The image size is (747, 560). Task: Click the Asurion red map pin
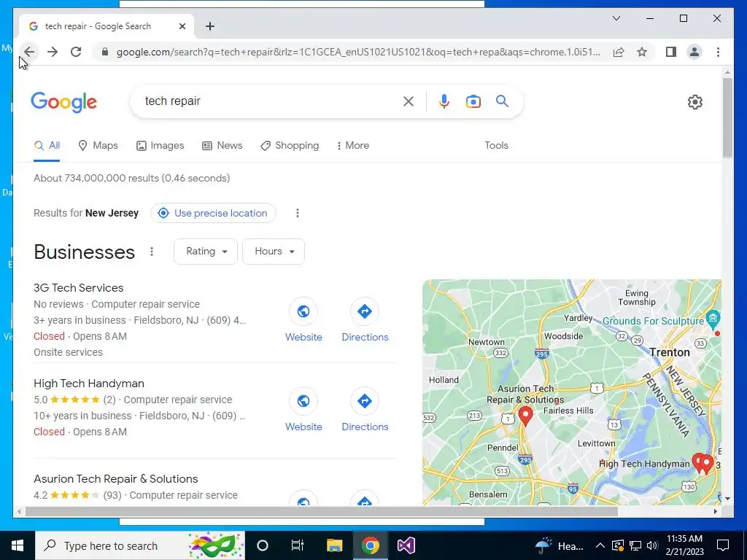coord(525,415)
